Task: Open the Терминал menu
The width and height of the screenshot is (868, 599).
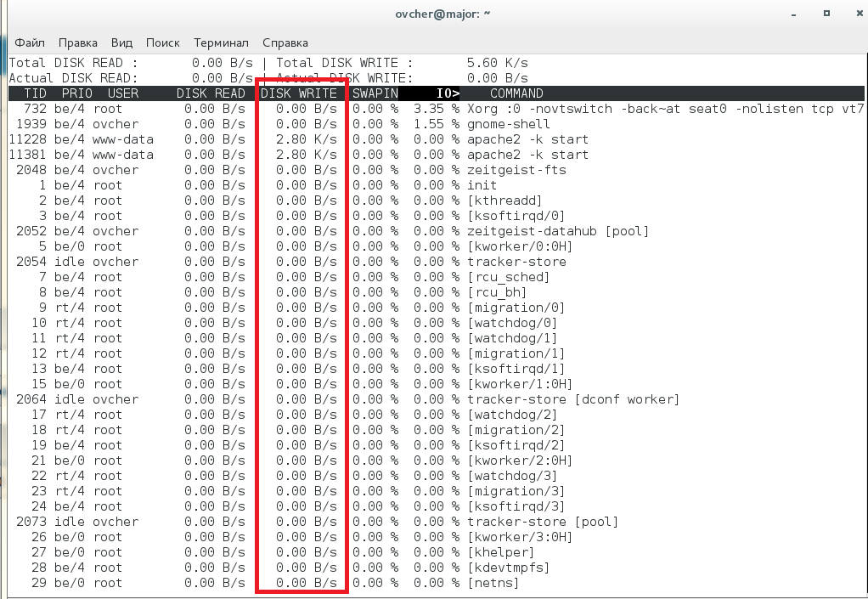Action: tap(221, 42)
